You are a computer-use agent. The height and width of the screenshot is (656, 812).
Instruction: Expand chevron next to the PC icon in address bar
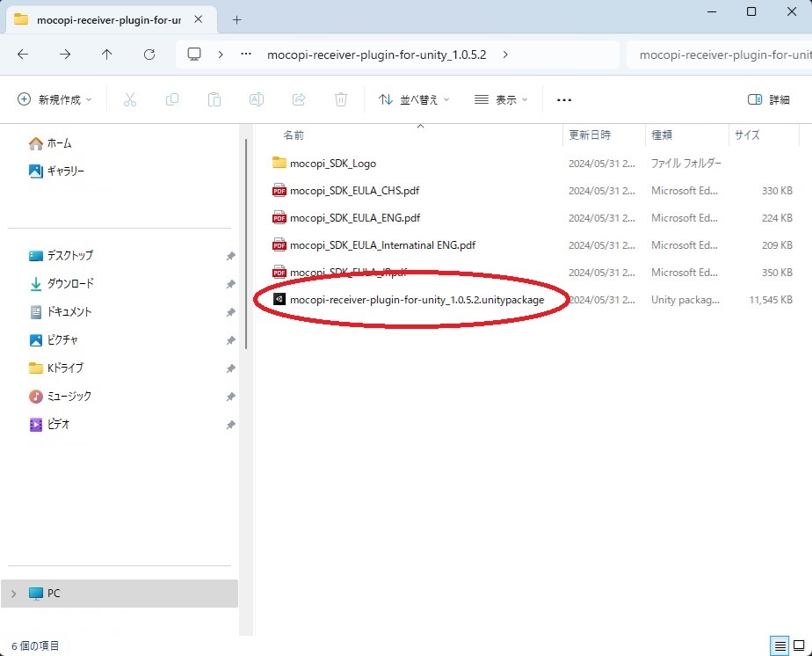[221, 55]
